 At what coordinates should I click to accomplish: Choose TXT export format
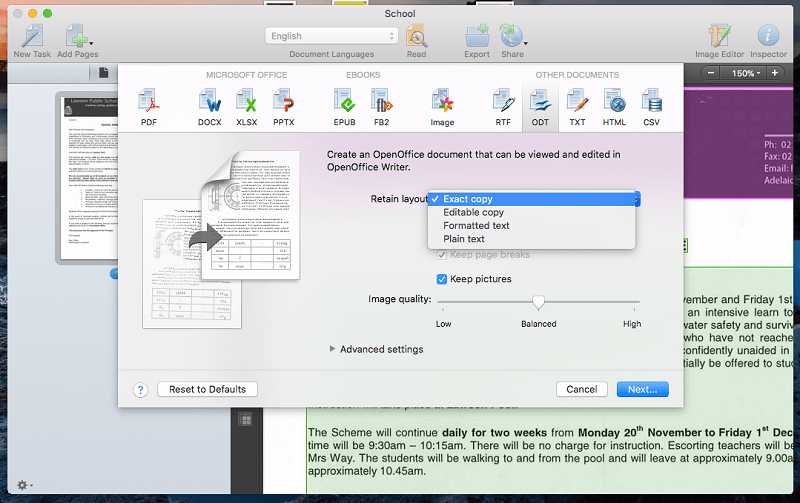pyautogui.click(x=578, y=107)
